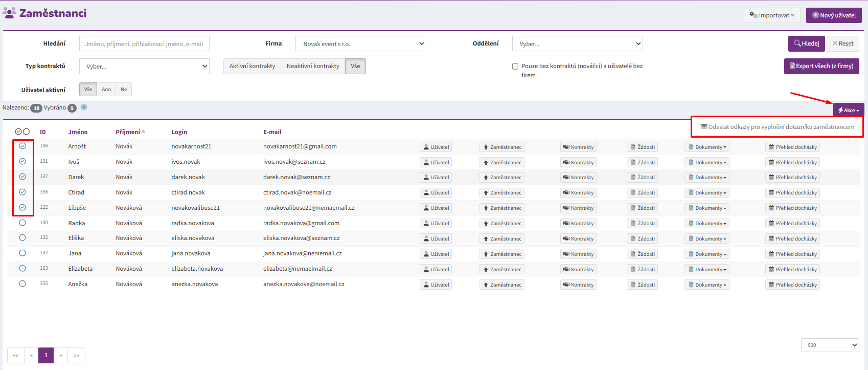Choose 'Odeslat odkazy pro vyplnění dotazníku' menu item

[x=777, y=127]
